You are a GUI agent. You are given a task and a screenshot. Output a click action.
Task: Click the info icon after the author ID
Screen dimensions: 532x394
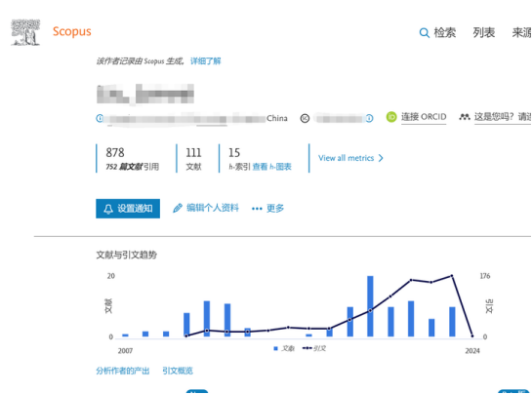(x=370, y=118)
